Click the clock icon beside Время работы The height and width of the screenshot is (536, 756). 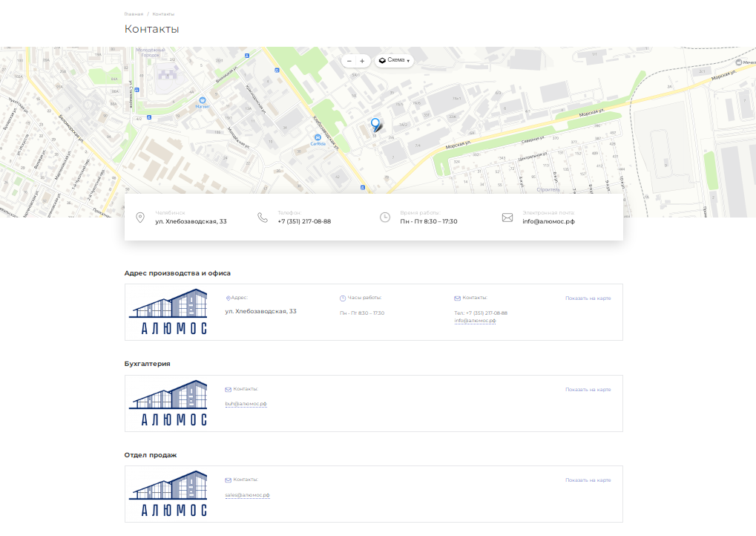coord(385,217)
